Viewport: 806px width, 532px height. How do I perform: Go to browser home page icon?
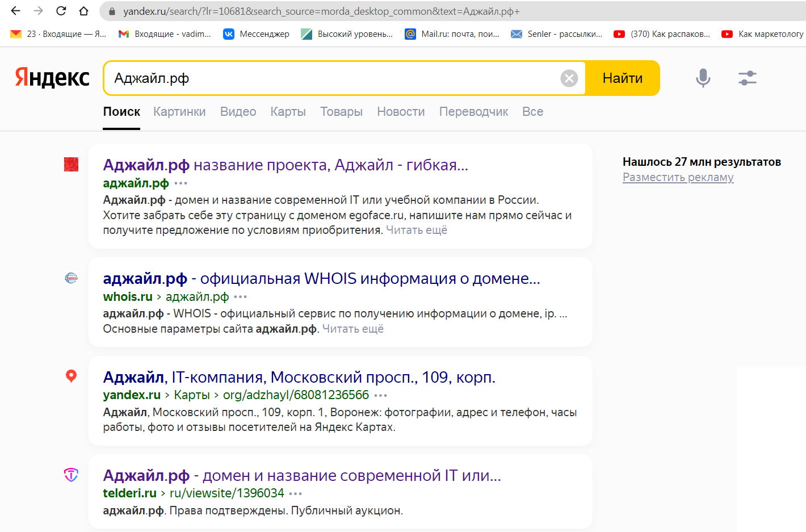83,11
